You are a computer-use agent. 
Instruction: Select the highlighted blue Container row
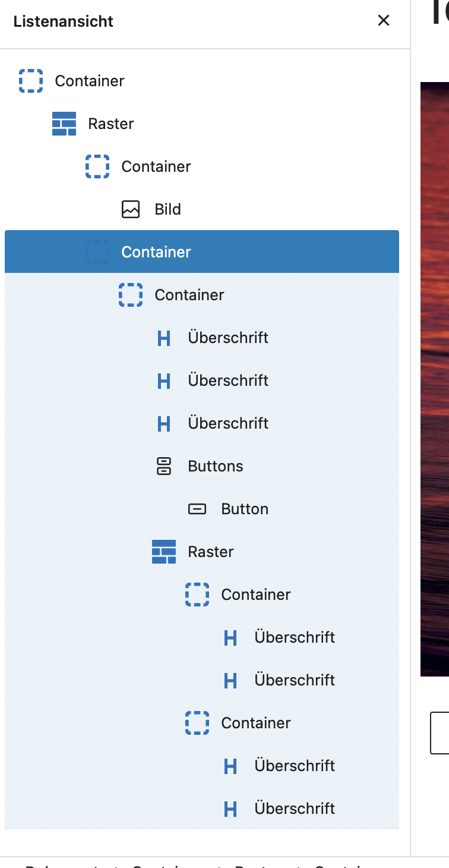156,252
